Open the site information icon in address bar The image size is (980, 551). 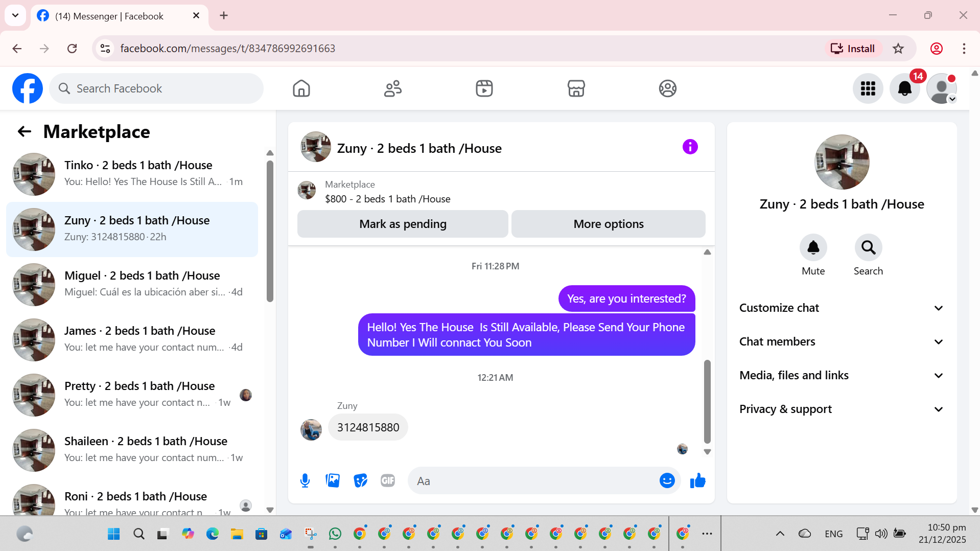point(105,49)
